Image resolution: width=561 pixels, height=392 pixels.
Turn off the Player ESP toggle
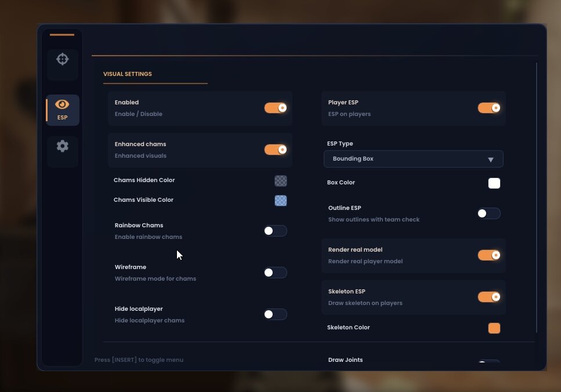point(489,108)
